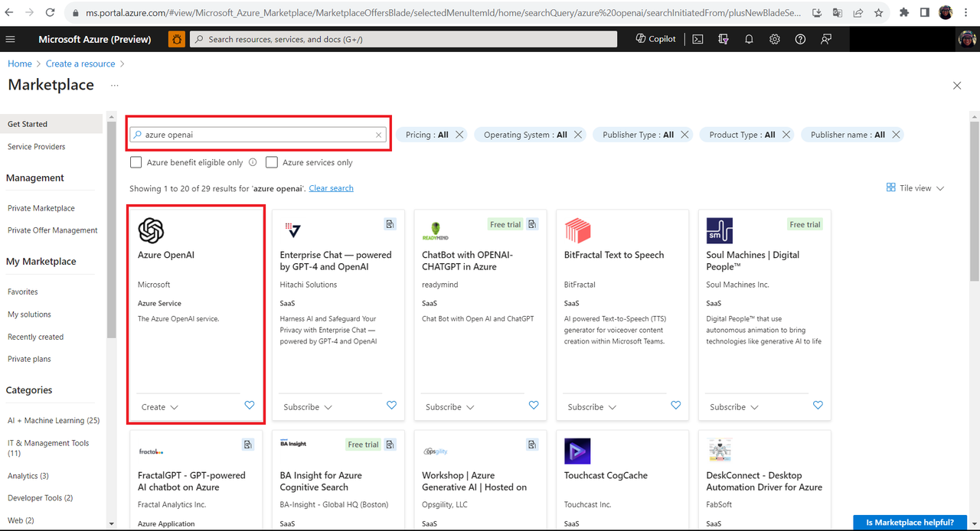Enable Azure benefit eligible only checkbox
980x531 pixels.
tap(136, 162)
